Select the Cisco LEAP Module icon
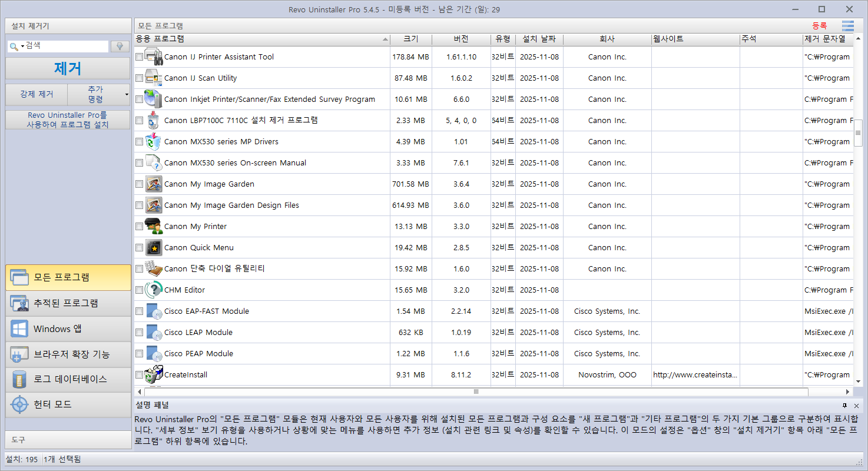Screen dimensions: 868x471 pyautogui.click(x=154, y=333)
